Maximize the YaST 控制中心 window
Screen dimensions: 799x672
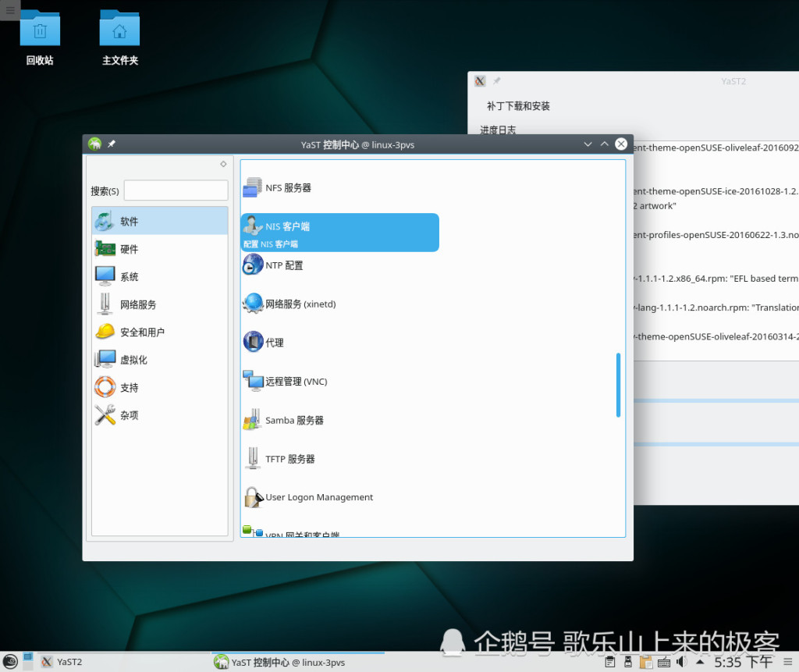(605, 144)
